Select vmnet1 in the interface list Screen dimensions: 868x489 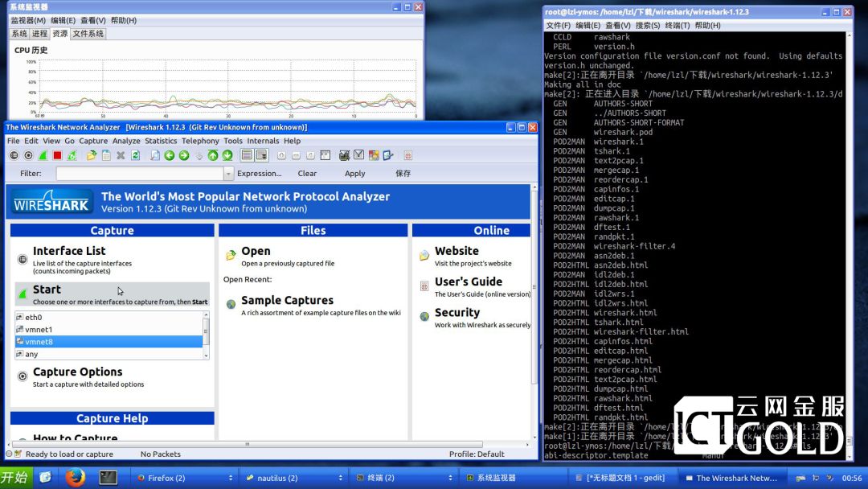coord(108,330)
